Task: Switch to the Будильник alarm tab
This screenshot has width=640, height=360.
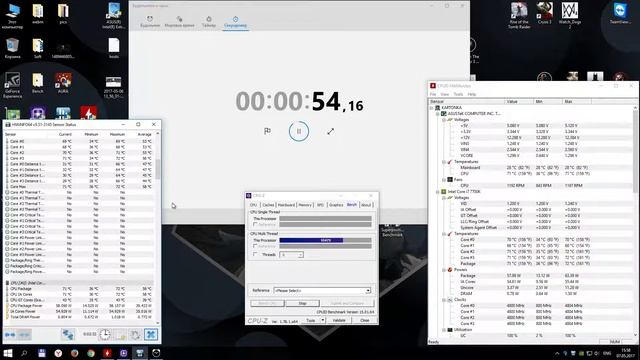Action: [x=150, y=22]
